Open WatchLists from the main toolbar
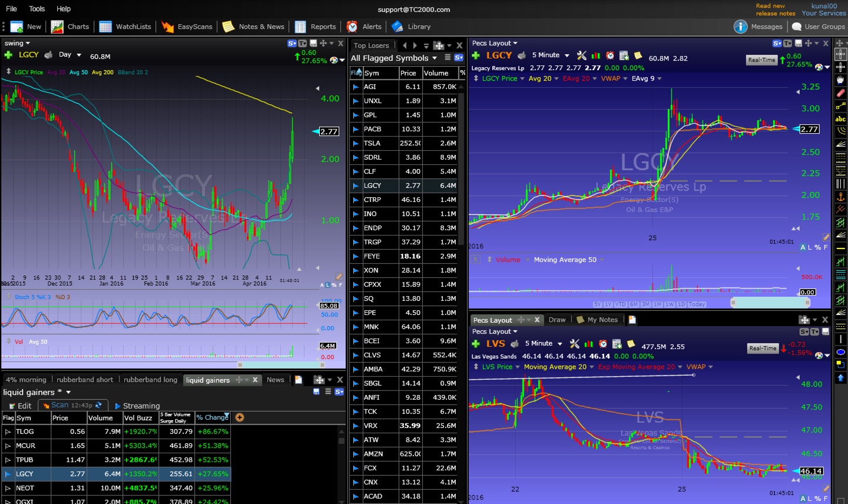The width and height of the screenshot is (848, 504). 125,26
